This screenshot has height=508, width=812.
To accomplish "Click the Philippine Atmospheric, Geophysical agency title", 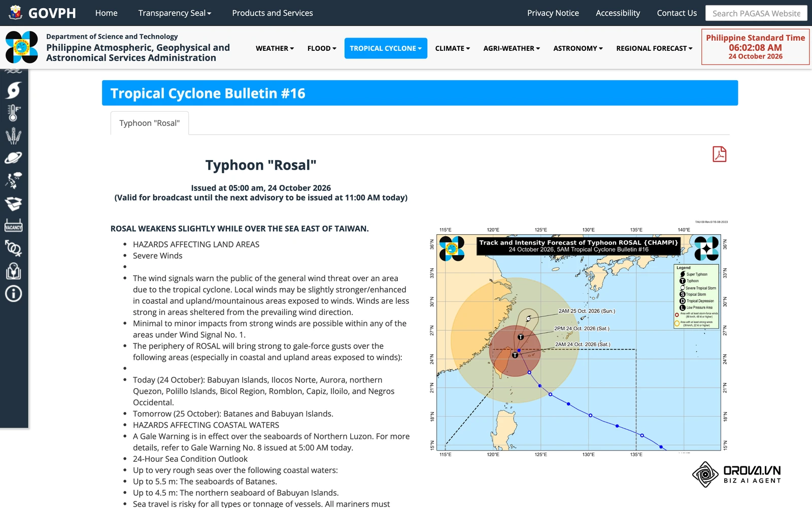I will tap(138, 52).
